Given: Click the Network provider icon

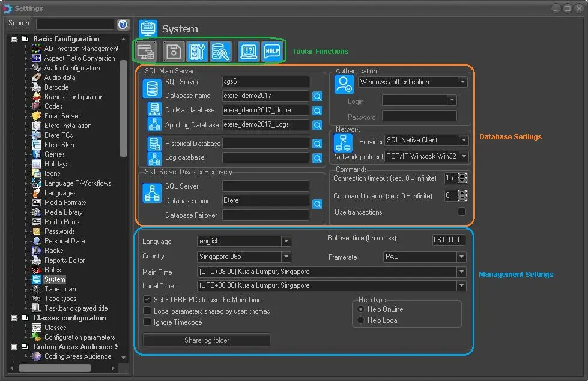Looking at the screenshot, I should (x=343, y=143).
